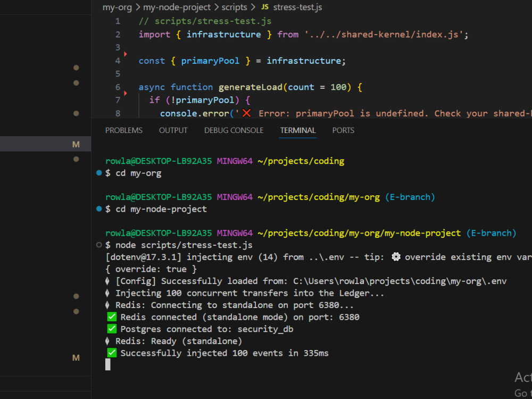
Task: Click the terminal cursor block for input
Action: coord(108,364)
